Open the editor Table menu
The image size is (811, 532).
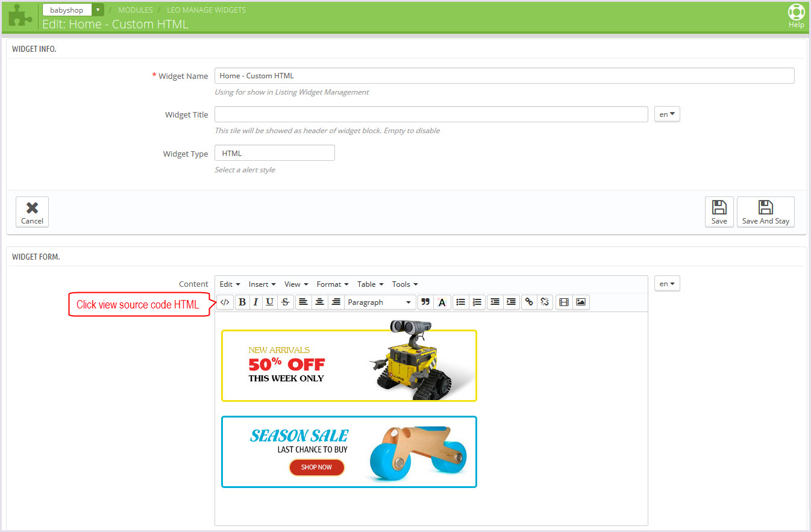(370, 284)
